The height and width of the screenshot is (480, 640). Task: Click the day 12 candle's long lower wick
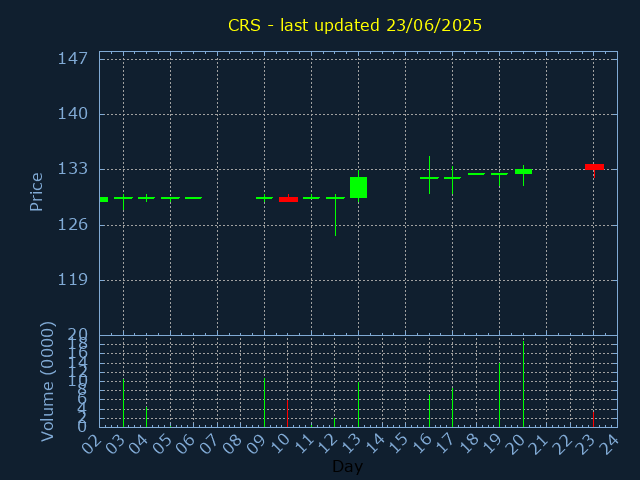coord(335,220)
